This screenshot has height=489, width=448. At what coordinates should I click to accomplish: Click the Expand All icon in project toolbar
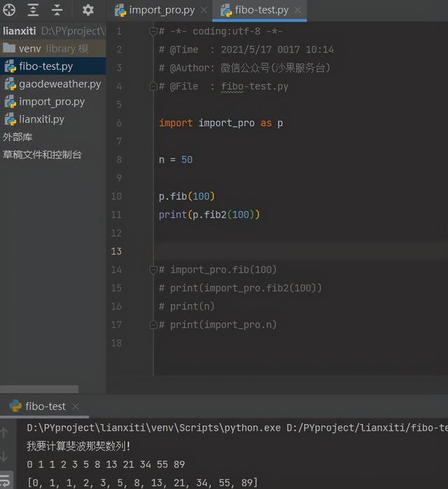tap(33, 10)
